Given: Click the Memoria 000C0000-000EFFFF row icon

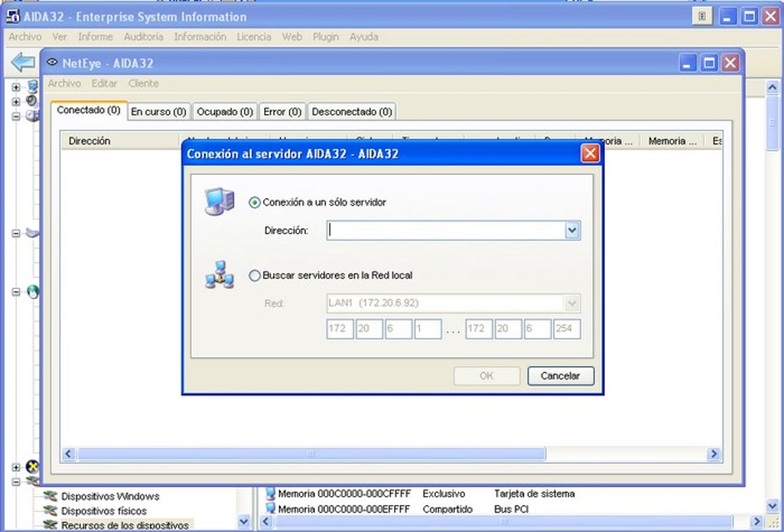Looking at the screenshot, I should 271,508.
